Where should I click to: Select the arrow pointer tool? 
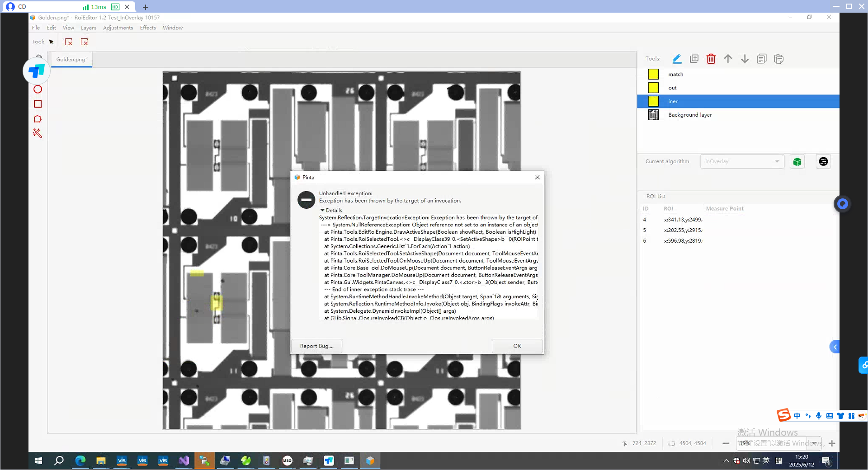pyautogui.click(x=51, y=42)
